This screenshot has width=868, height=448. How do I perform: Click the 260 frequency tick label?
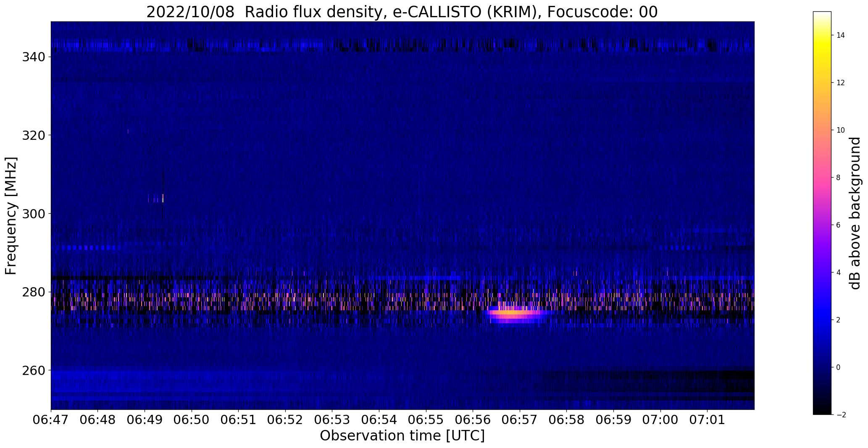point(34,371)
